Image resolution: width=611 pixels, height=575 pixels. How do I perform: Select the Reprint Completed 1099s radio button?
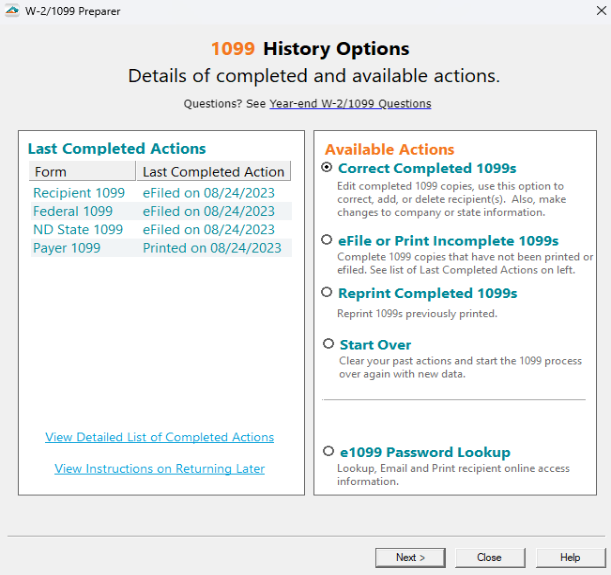tap(327, 292)
